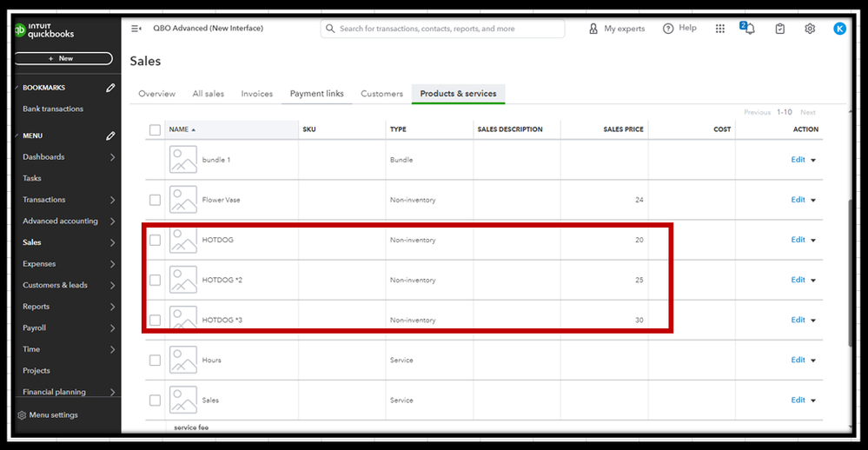Click the + New button
The image size is (868, 450).
click(x=63, y=58)
